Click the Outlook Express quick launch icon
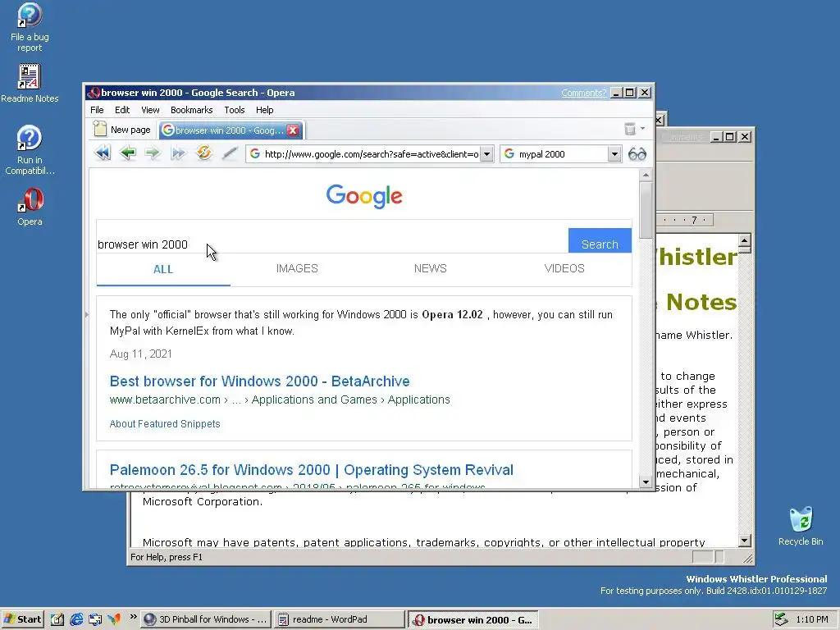The image size is (840, 630). click(95, 619)
